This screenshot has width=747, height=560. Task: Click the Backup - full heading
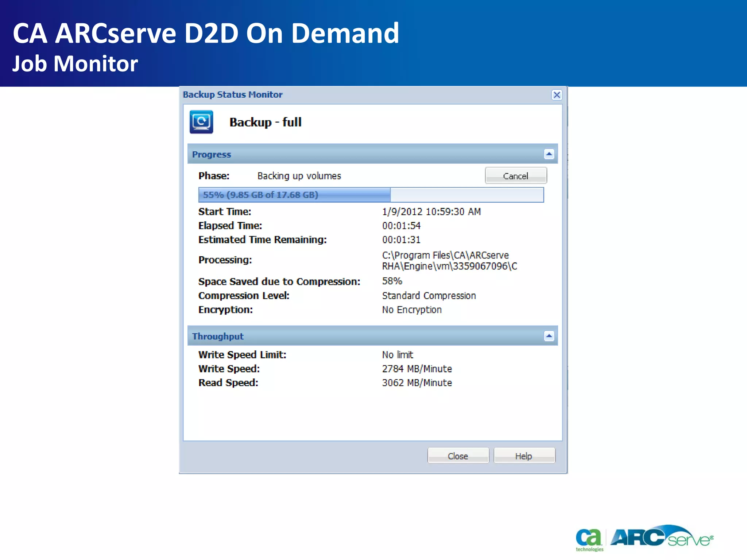click(x=266, y=122)
